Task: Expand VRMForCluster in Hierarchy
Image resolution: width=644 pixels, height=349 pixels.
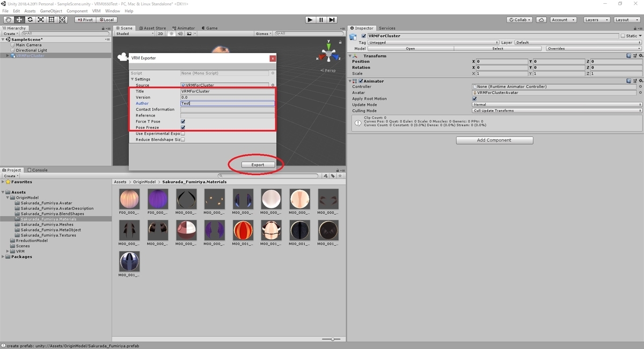Action: 8,56
